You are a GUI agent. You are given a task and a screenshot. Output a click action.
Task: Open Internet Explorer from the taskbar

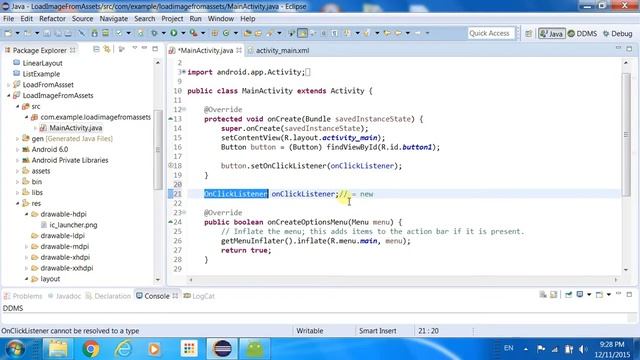tap(122, 349)
